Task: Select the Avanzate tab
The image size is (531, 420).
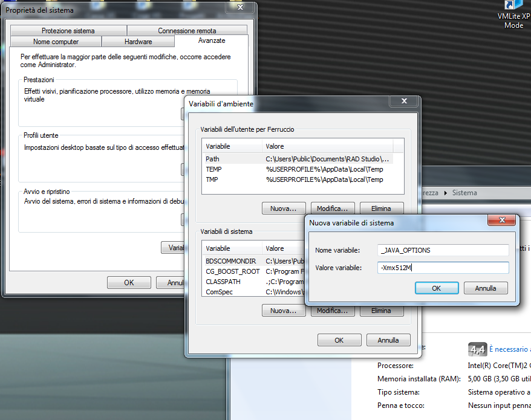Action: 212,40
